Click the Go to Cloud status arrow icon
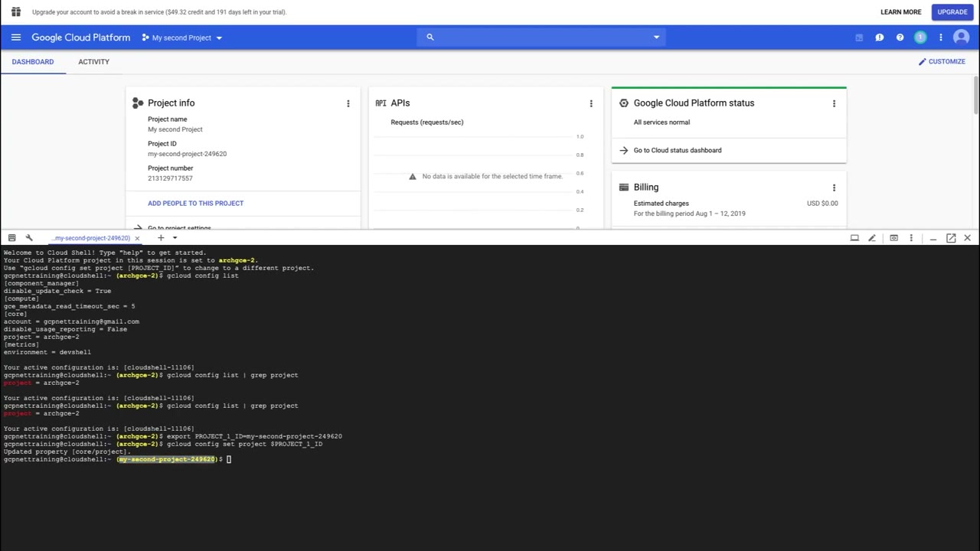The width and height of the screenshot is (980, 551). [x=623, y=151]
